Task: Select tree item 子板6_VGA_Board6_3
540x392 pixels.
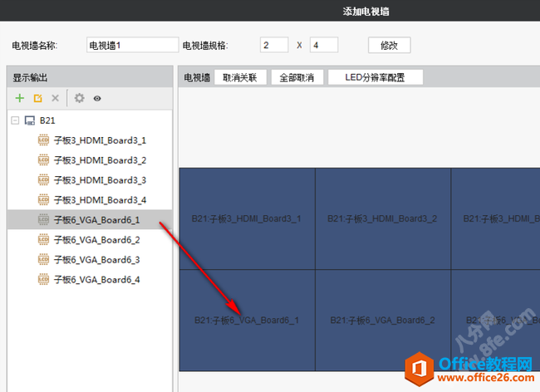Action: click(90, 260)
